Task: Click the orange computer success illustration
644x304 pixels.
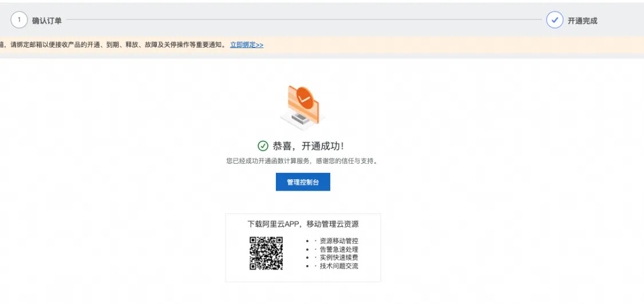Action: pyautogui.click(x=302, y=107)
